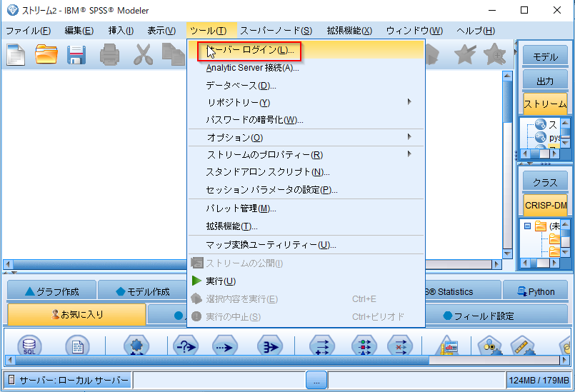Image resolution: width=575 pixels, height=392 pixels.
Task: Select the gear-shaped node in the palette
Action: pos(136,345)
